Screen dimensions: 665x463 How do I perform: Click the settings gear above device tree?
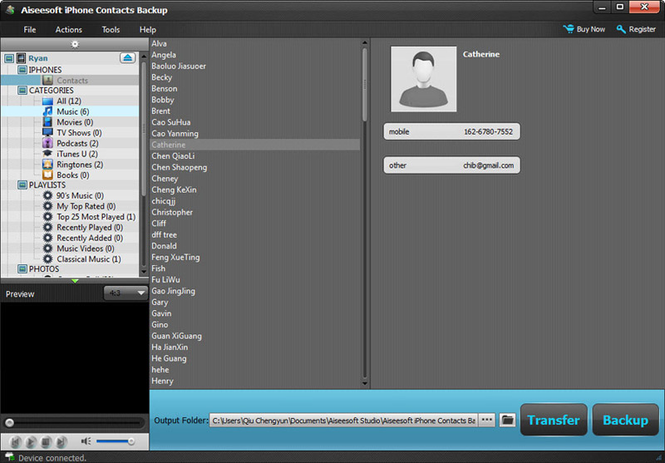coord(75,44)
